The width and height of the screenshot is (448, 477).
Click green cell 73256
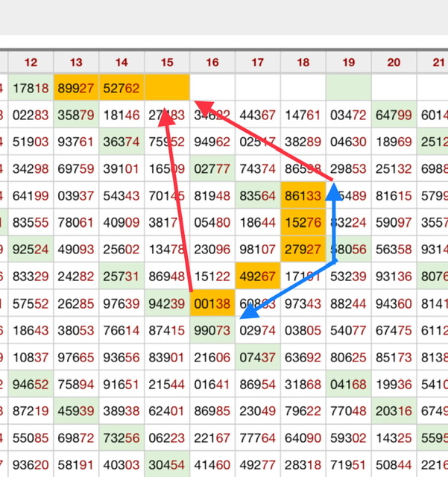122,438
